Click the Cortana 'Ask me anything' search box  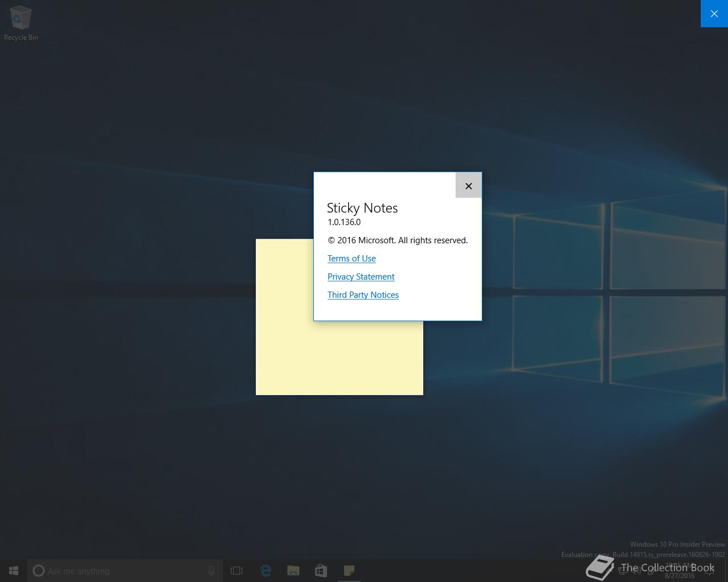(x=125, y=571)
